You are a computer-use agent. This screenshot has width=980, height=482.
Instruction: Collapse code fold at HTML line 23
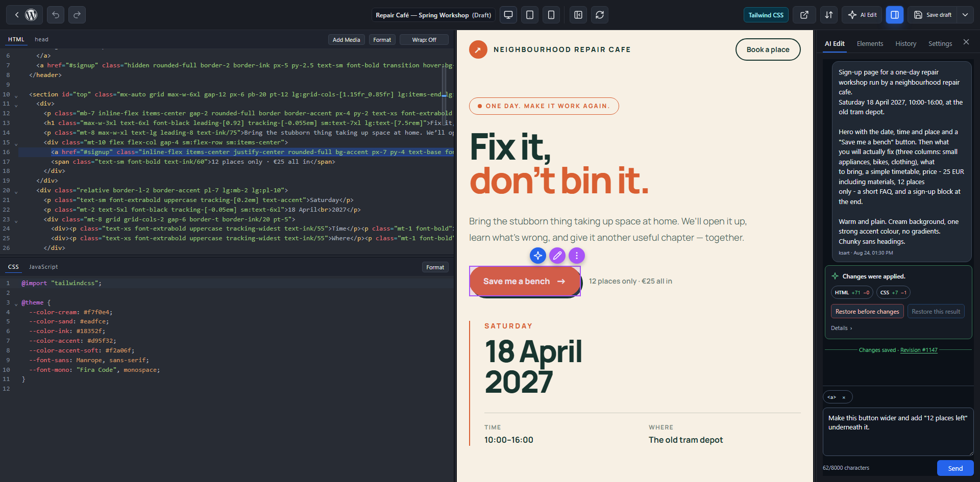(16, 221)
